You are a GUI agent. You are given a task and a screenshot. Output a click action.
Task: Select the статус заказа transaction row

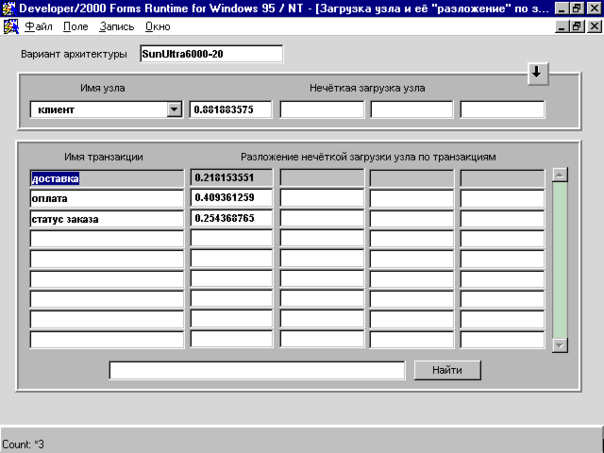point(107,219)
